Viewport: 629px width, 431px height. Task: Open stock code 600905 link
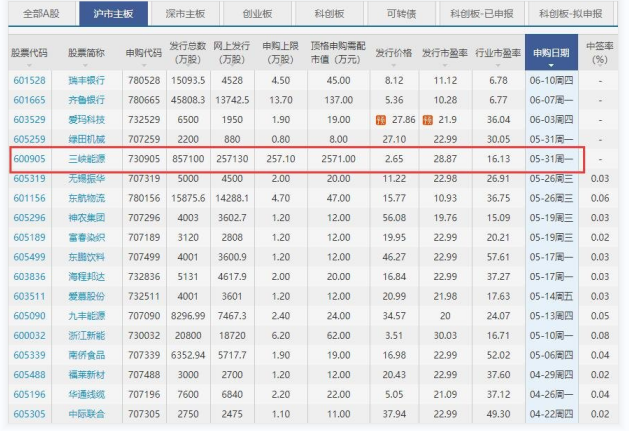pos(29,159)
